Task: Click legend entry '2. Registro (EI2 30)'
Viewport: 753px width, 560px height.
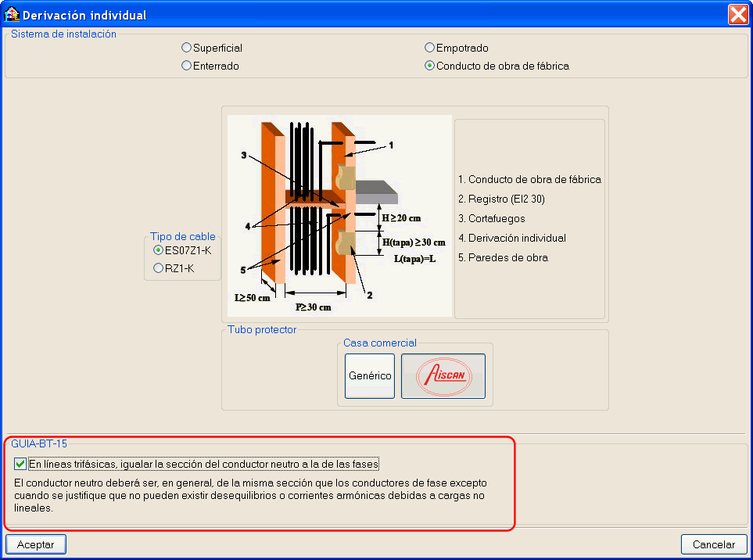Action: click(x=501, y=199)
